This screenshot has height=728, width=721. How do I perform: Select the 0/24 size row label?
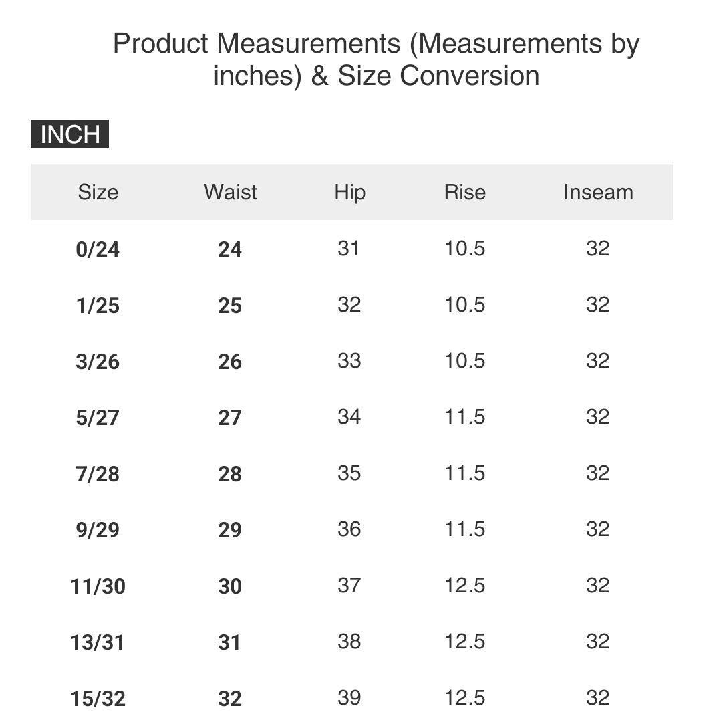point(98,249)
